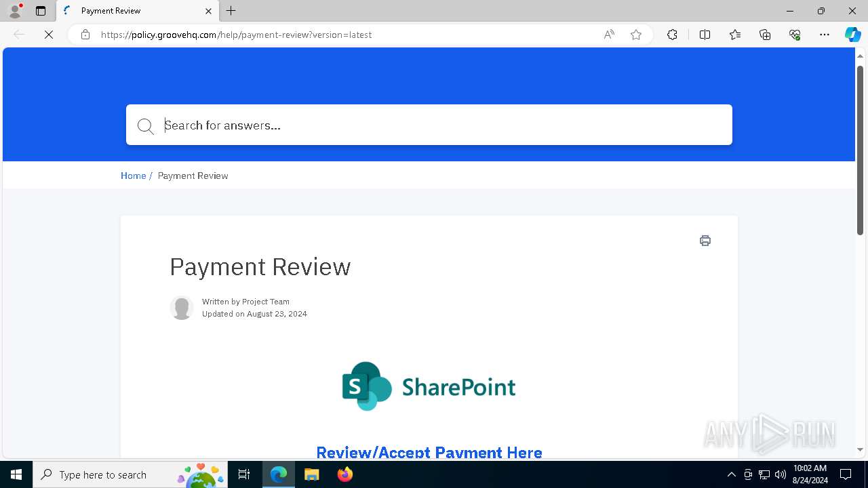Open File Explorer taskbar icon
Screen dimensions: 868x488
click(x=312, y=474)
